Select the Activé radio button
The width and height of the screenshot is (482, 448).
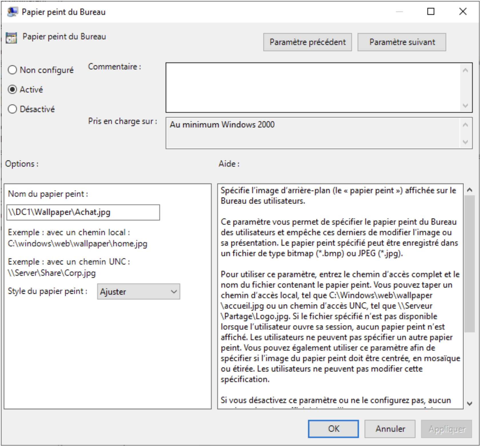pos(12,90)
